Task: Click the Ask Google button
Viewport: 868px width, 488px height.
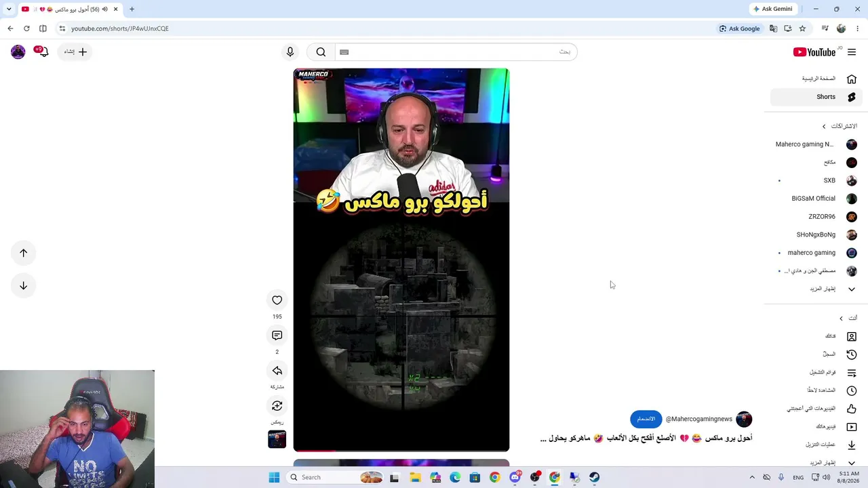Action: [x=739, y=28]
